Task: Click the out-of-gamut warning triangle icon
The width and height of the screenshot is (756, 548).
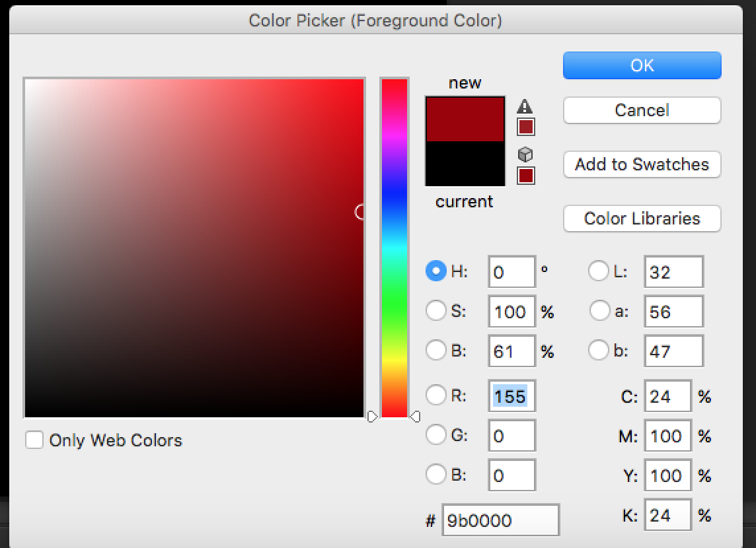Action: pyautogui.click(x=525, y=106)
